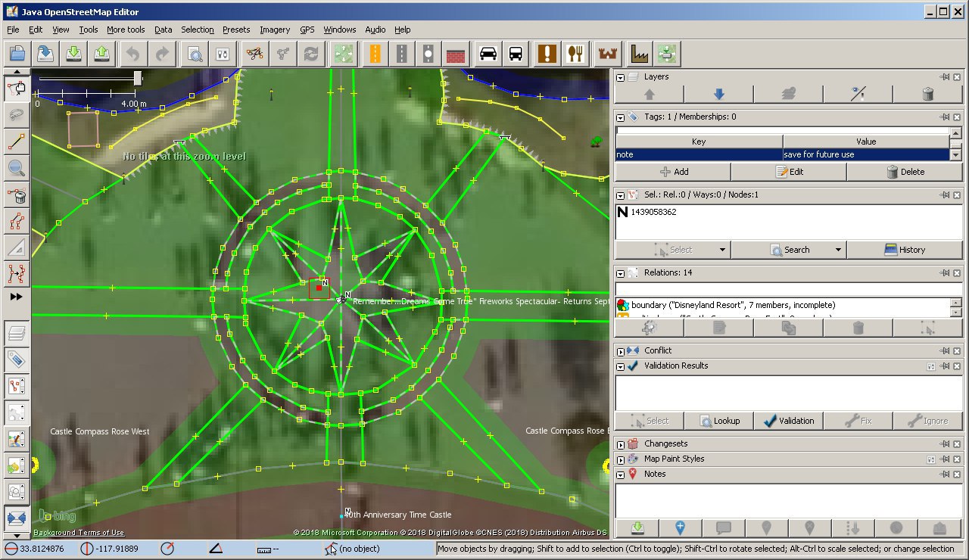The height and width of the screenshot is (560, 969).
Task: Pin the Notes panel
Action: pos(945,474)
